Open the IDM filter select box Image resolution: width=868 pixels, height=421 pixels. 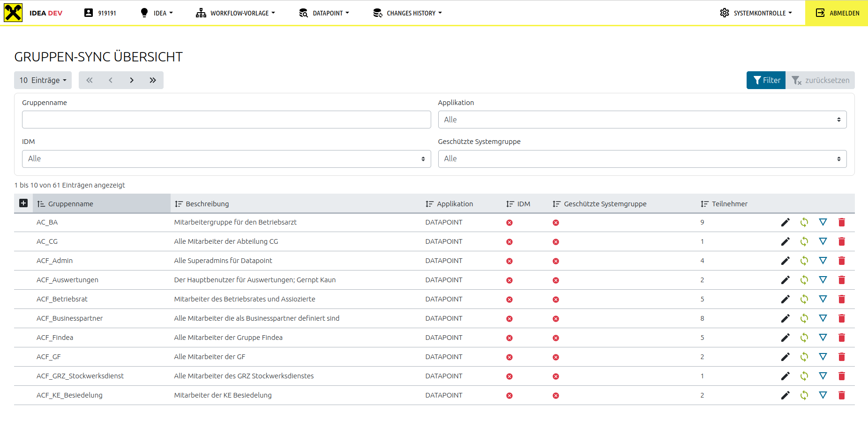tap(226, 159)
